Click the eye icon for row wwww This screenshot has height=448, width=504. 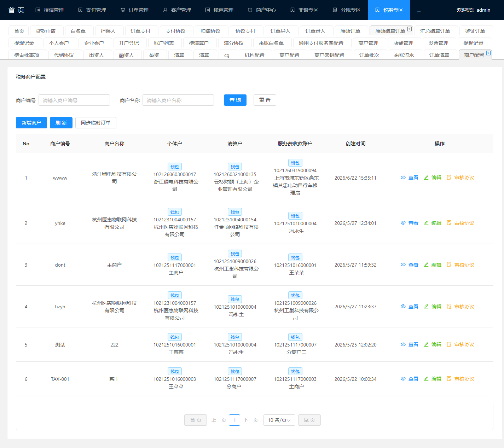(403, 178)
